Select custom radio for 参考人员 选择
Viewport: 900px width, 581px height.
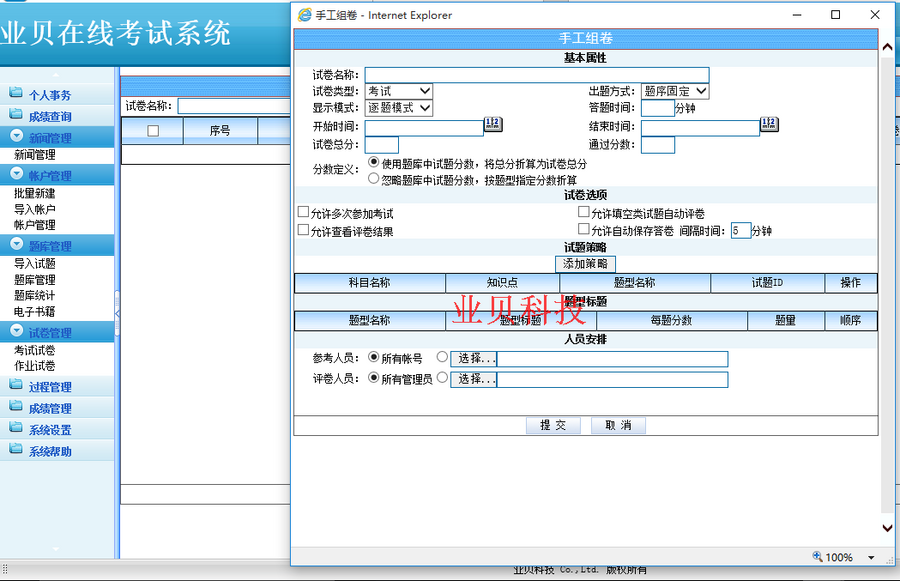(442, 357)
